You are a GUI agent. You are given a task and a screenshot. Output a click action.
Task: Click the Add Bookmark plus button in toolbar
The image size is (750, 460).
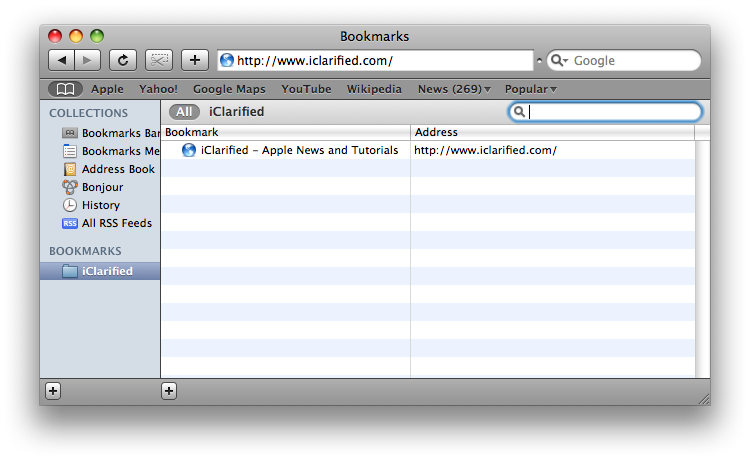[x=194, y=60]
